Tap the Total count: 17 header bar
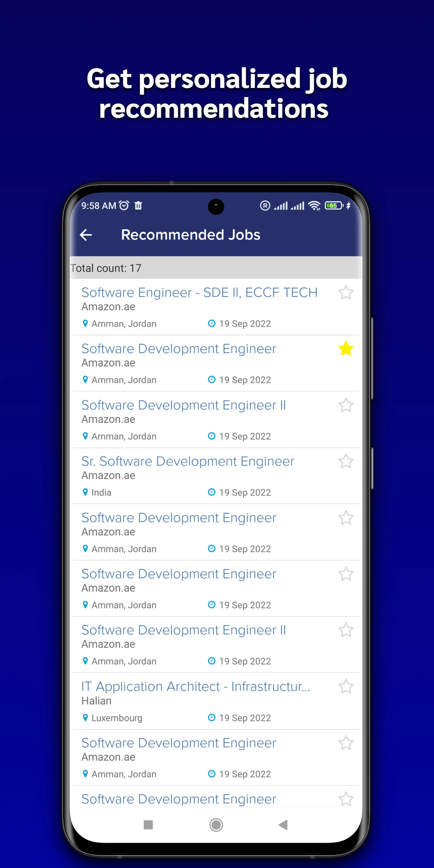The width and height of the screenshot is (434, 868). [x=216, y=268]
